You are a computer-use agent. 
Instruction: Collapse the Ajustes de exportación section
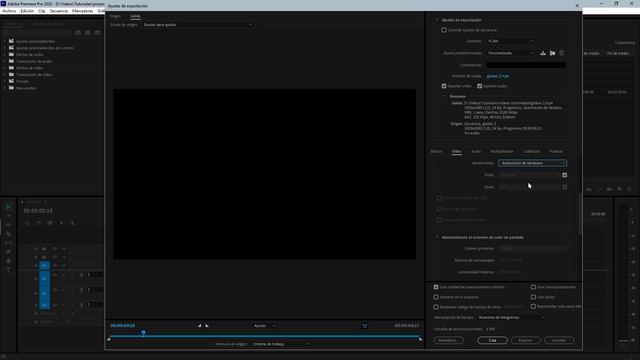coord(437,20)
